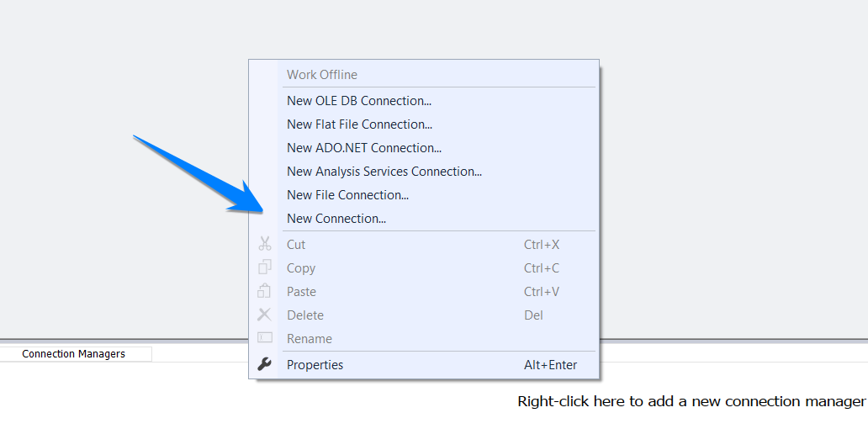Click the Properties label text
Image resolution: width=868 pixels, height=434 pixels.
click(315, 365)
